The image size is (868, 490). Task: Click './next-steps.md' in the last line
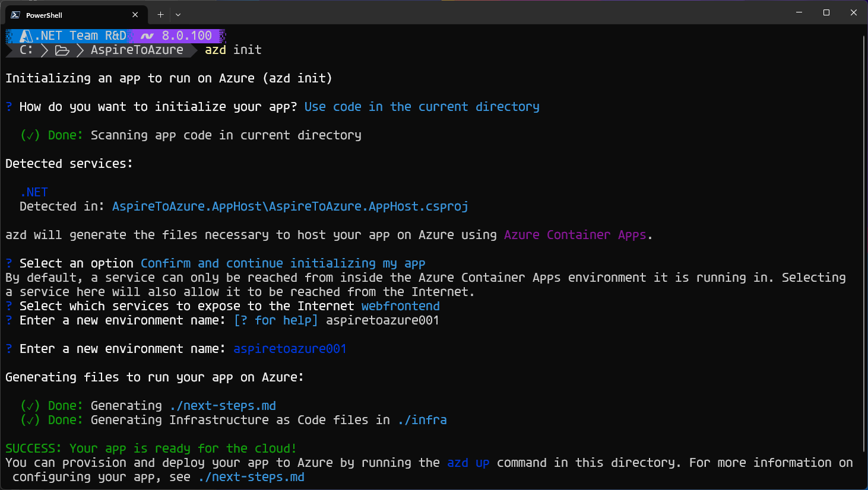[251, 477]
